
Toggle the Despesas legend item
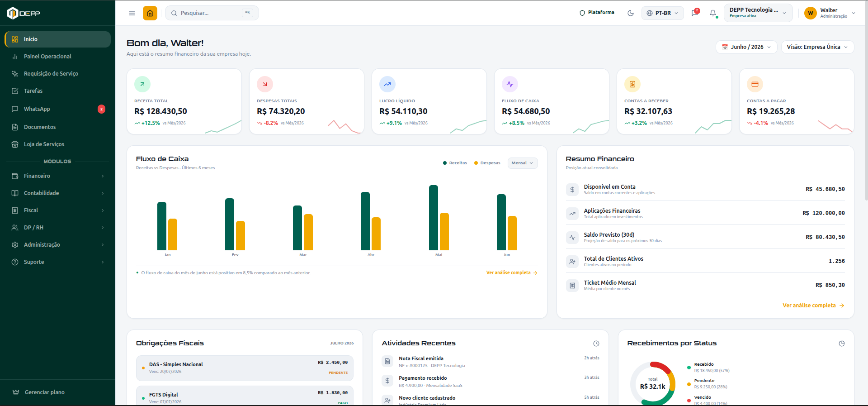[487, 163]
